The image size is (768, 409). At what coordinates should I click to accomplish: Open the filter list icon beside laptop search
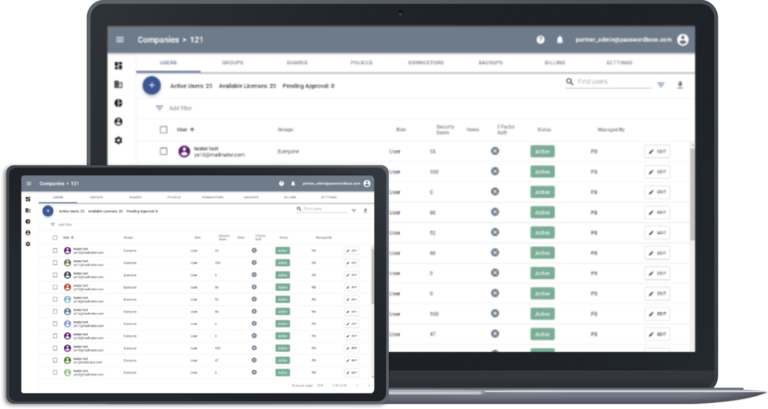tap(660, 85)
